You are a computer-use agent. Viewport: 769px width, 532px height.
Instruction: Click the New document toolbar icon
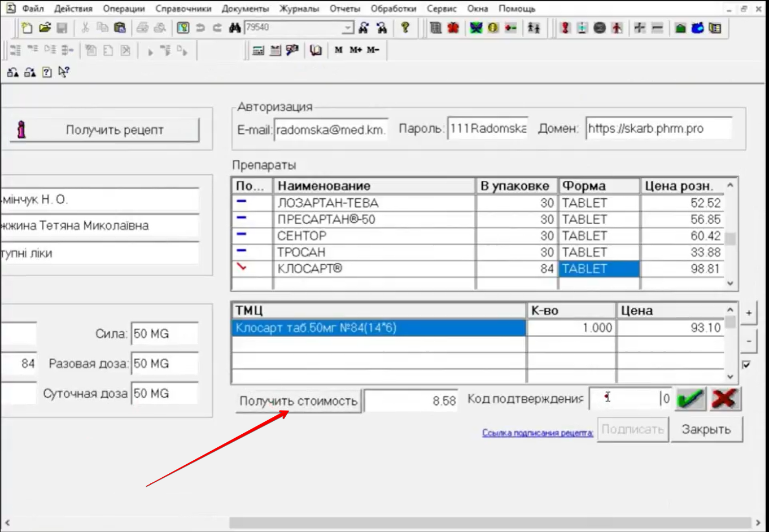27,28
